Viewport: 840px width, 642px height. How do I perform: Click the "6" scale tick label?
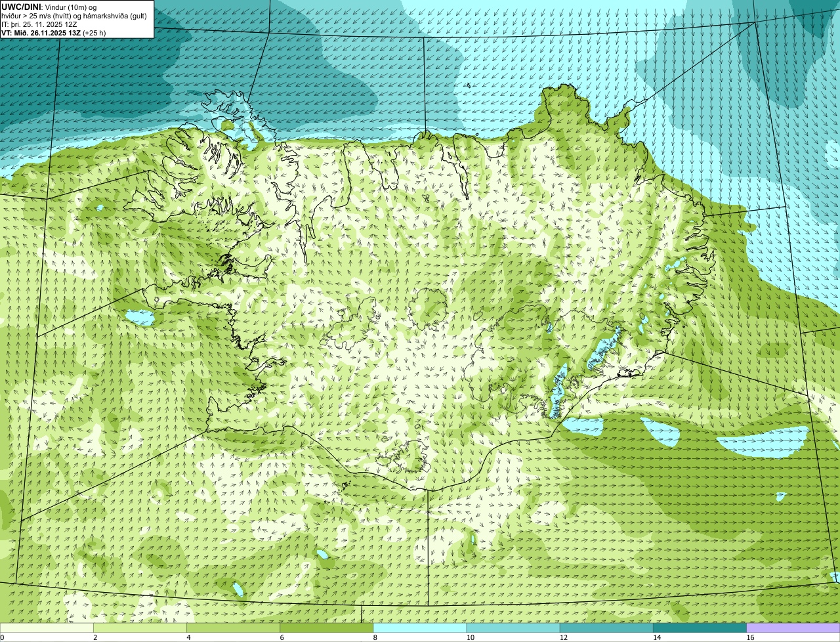tap(282, 637)
